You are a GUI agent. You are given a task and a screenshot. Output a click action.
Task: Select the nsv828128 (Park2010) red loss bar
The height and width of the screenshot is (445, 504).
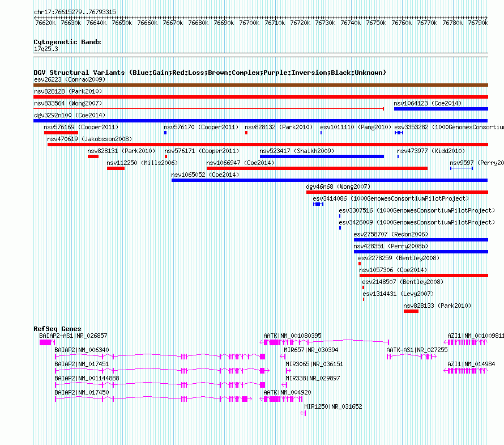260,97
